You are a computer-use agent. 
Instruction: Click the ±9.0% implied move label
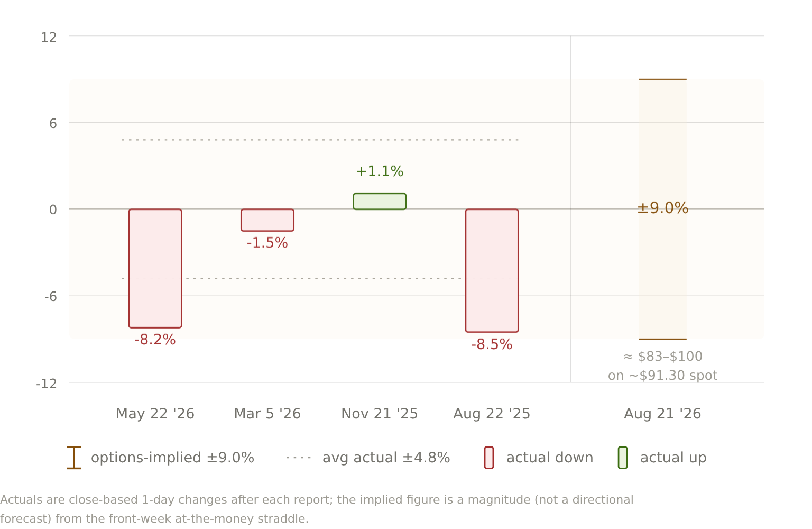pyautogui.click(x=663, y=208)
